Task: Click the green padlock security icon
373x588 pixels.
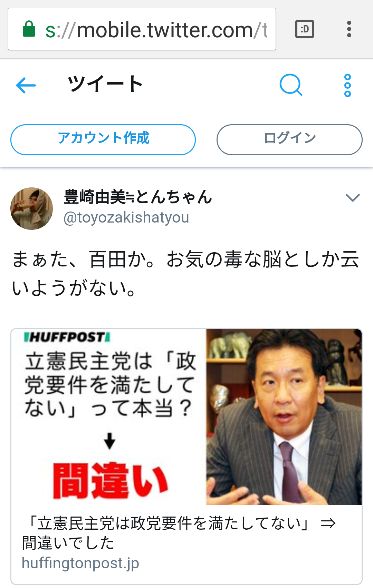Action: click(x=29, y=29)
